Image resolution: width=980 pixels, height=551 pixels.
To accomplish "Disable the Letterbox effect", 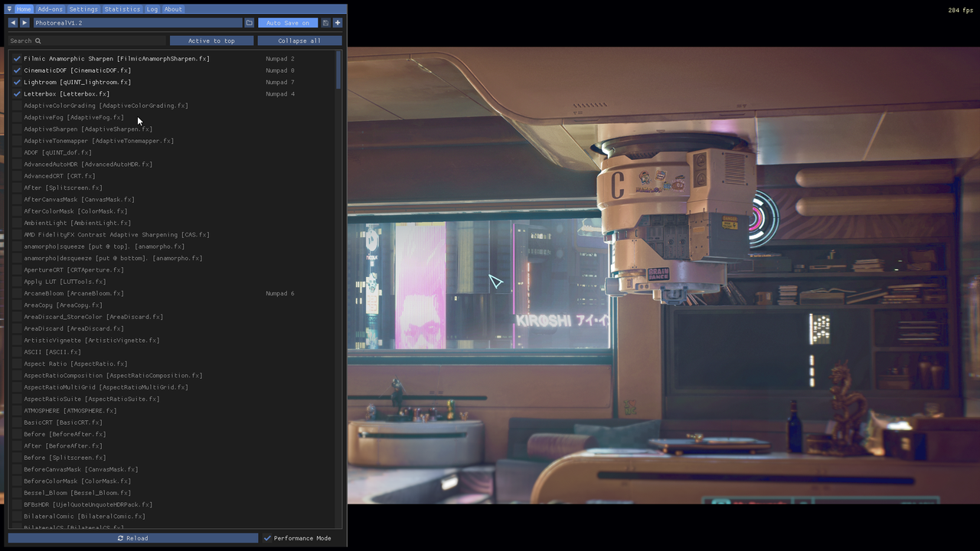I will [17, 93].
